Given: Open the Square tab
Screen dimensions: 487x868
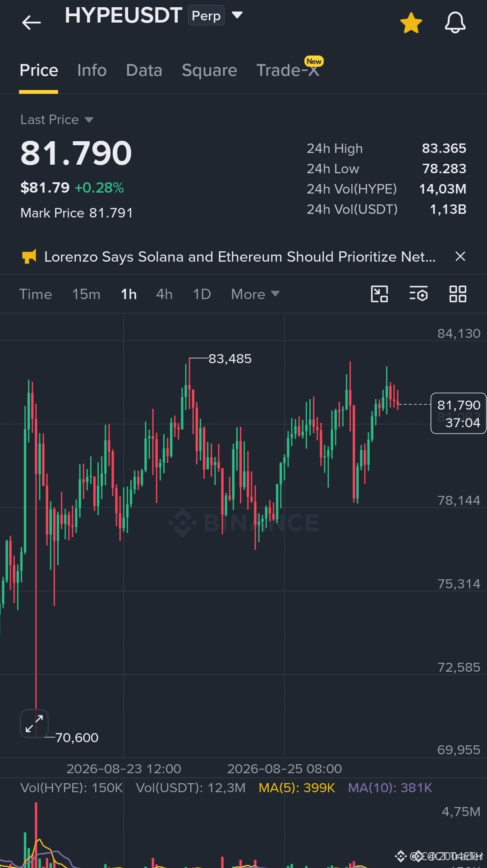Looking at the screenshot, I should coord(209,70).
